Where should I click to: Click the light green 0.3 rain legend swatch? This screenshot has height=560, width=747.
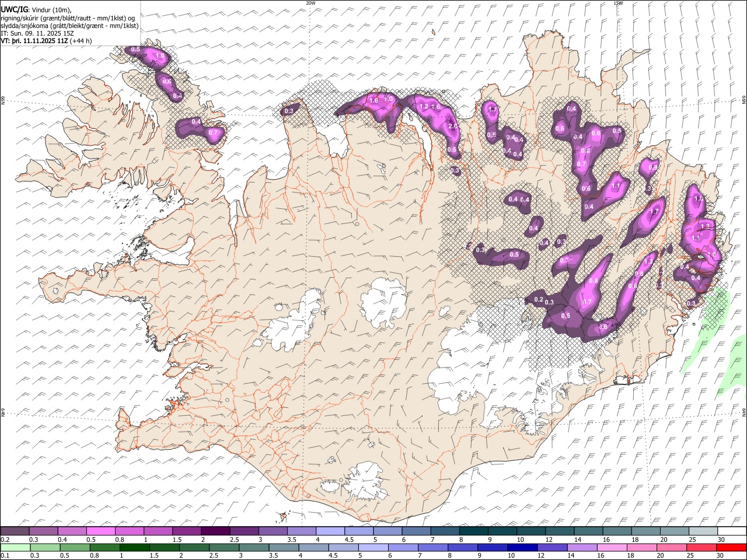click(45, 548)
